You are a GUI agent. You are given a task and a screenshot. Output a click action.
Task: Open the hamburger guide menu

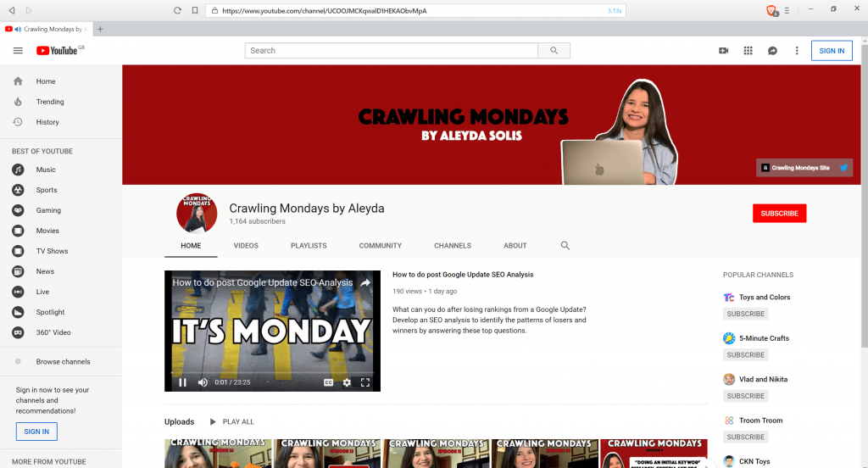pyautogui.click(x=18, y=50)
